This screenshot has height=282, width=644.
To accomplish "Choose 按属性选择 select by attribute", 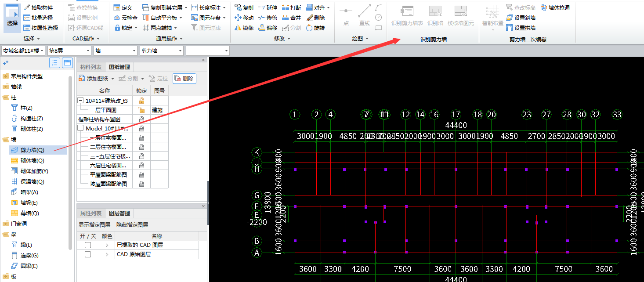I will (41, 28).
